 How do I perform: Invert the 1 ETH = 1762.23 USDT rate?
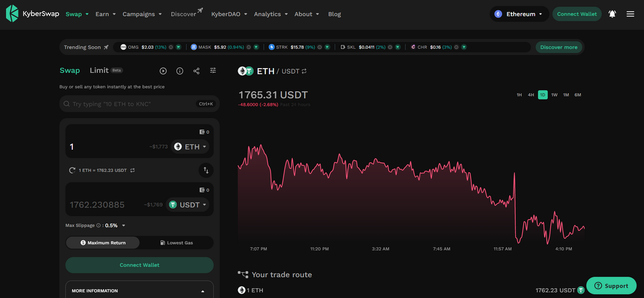coord(133,170)
